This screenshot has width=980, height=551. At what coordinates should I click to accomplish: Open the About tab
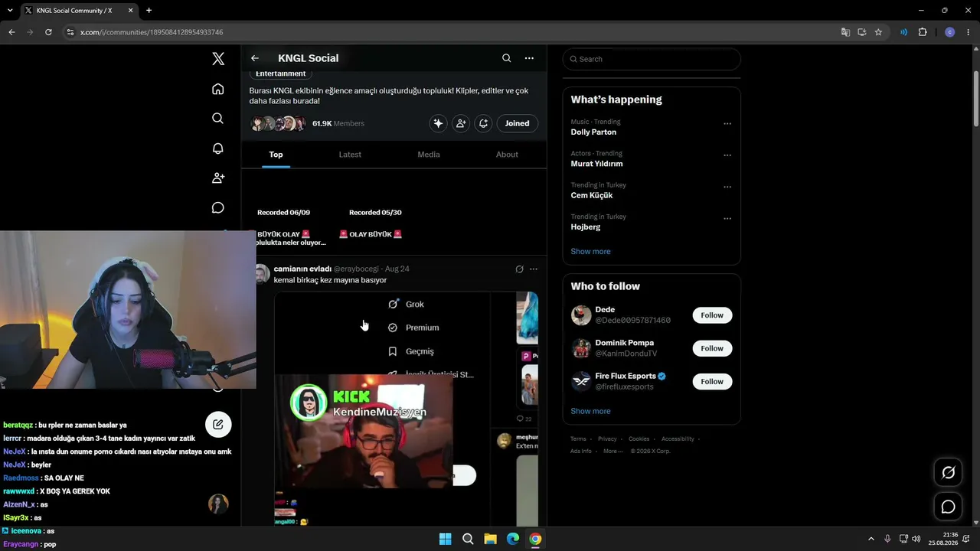point(507,155)
